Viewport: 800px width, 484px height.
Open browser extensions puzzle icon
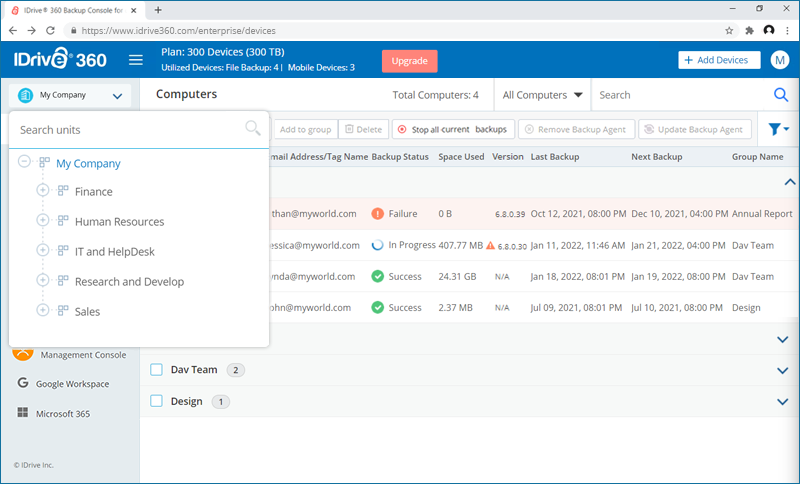coord(749,31)
